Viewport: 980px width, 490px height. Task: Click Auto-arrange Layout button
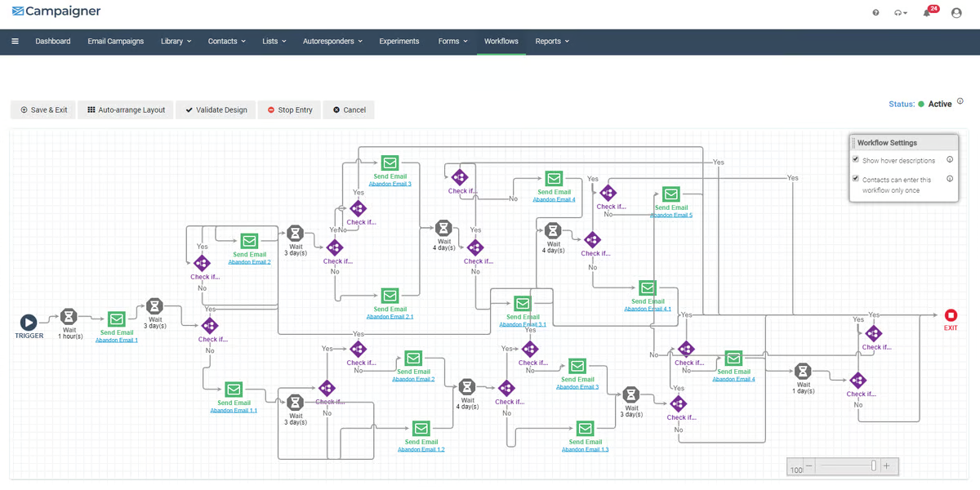(x=126, y=109)
